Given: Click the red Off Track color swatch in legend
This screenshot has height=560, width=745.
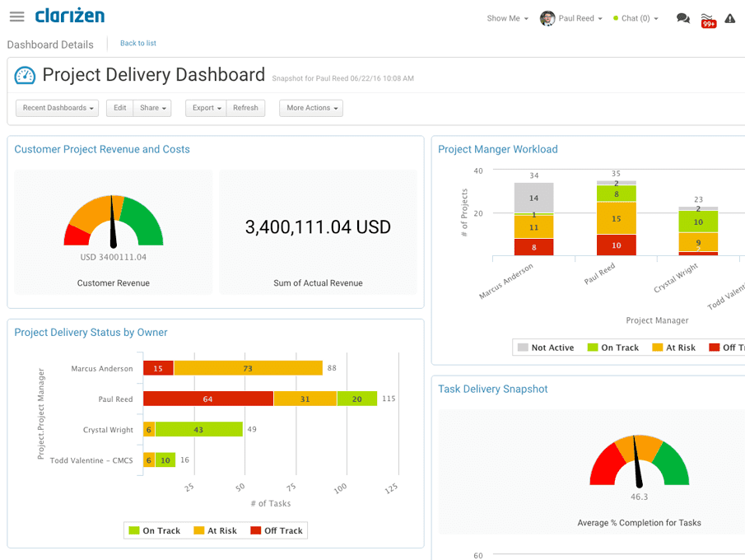Looking at the screenshot, I should [256, 530].
